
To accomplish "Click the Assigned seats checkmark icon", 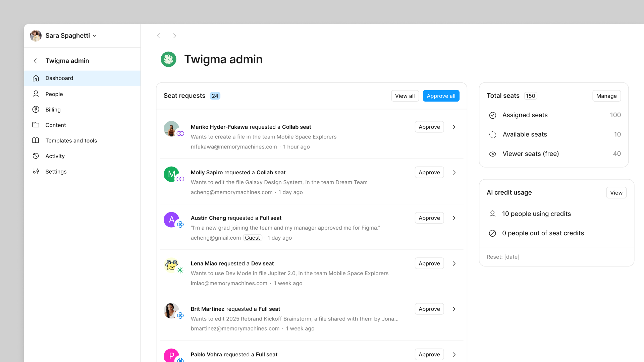I will click(x=493, y=115).
